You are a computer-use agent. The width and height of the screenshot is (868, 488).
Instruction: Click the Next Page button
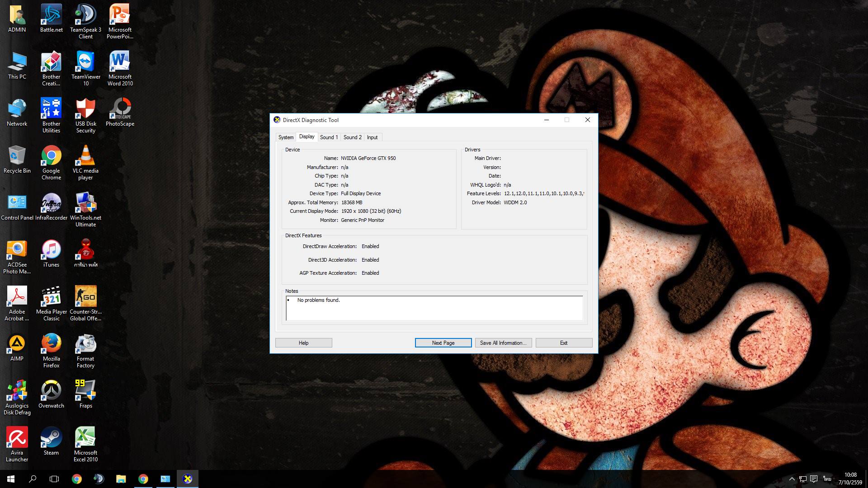coord(443,343)
